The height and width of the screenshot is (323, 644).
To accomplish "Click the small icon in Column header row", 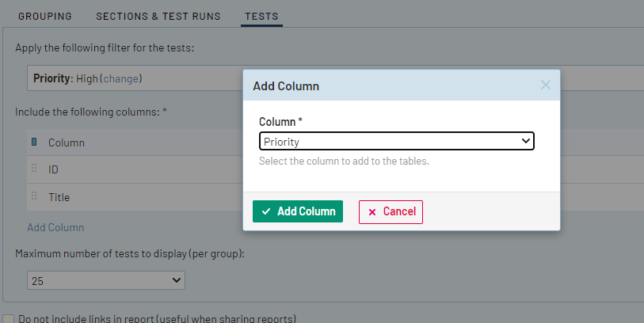I will [34, 142].
